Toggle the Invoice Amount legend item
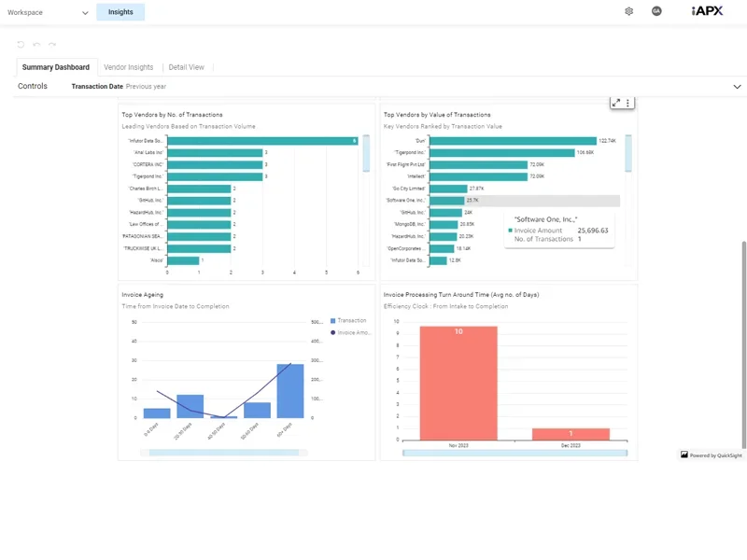The height and width of the screenshot is (560, 747). (x=350, y=332)
